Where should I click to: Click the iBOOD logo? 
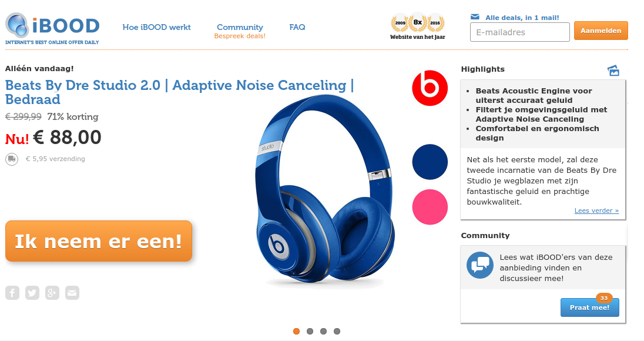[x=52, y=28]
